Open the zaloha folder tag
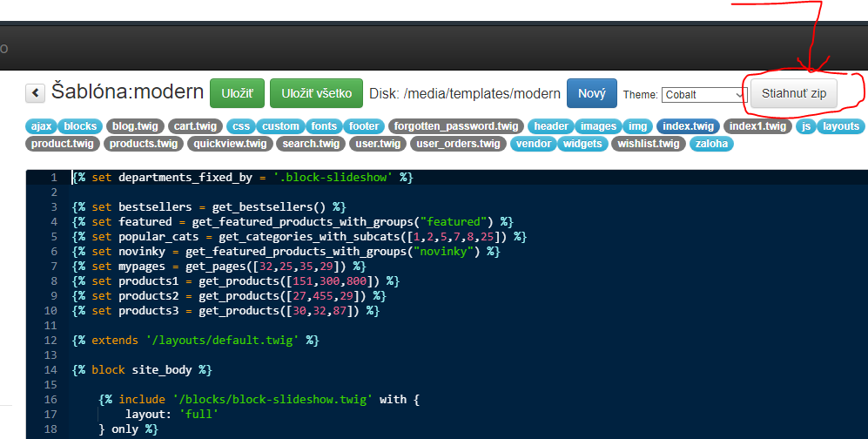The image size is (868, 439). point(711,144)
